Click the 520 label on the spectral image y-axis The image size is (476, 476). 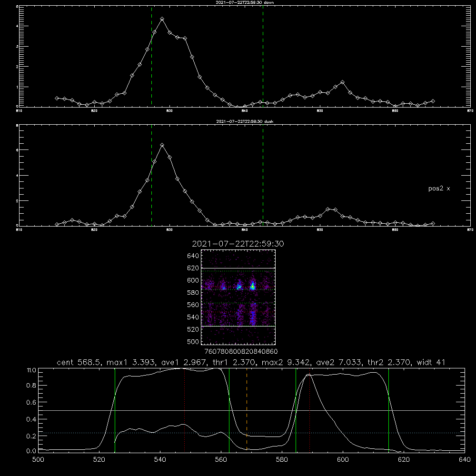click(x=193, y=329)
